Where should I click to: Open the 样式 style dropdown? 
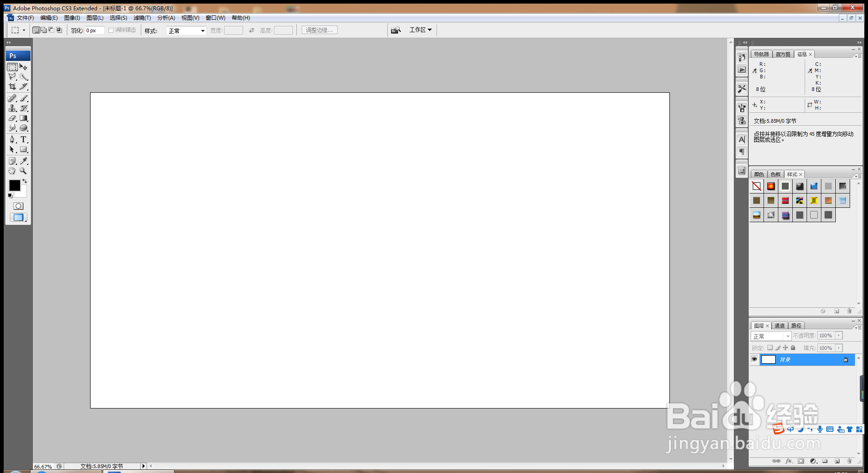(186, 30)
